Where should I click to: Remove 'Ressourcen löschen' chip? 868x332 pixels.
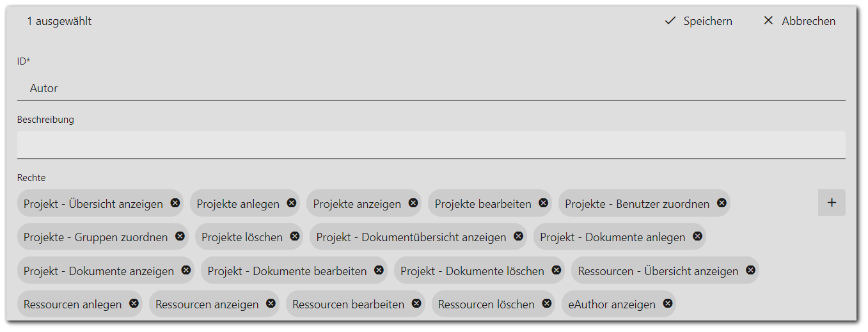546,303
